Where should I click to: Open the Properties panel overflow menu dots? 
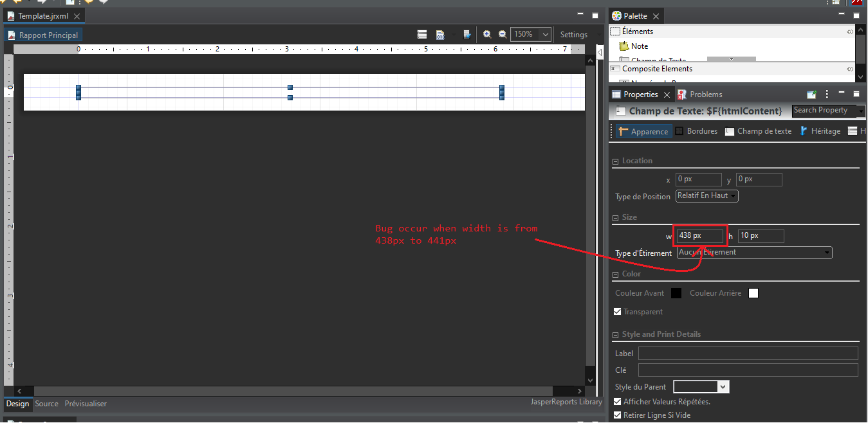[x=827, y=94]
